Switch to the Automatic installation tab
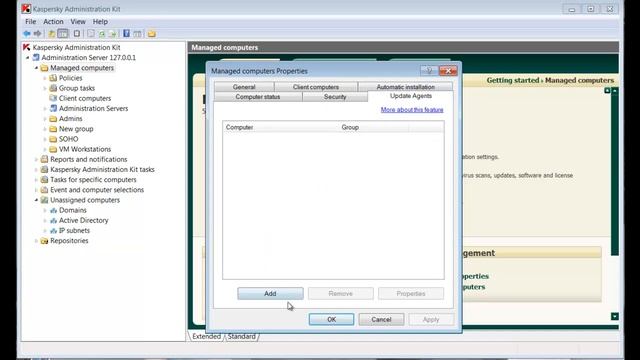The width and height of the screenshot is (640, 360). pyautogui.click(x=405, y=87)
